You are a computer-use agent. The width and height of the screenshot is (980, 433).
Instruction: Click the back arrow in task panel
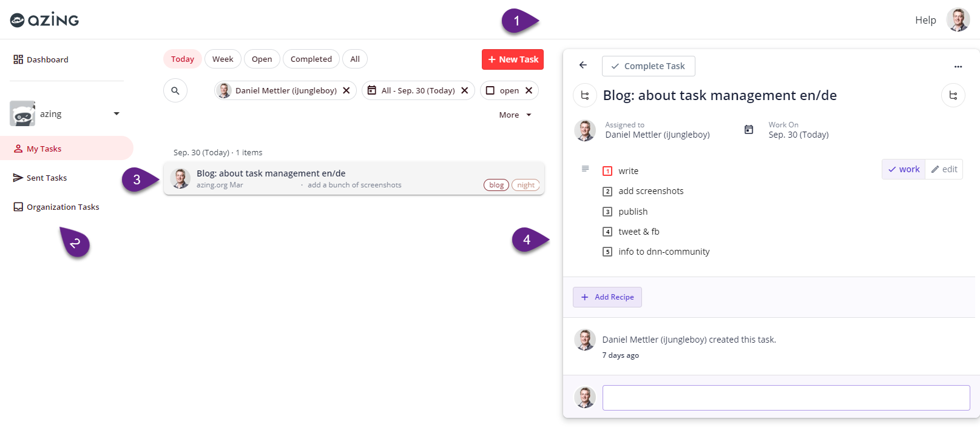tap(583, 65)
